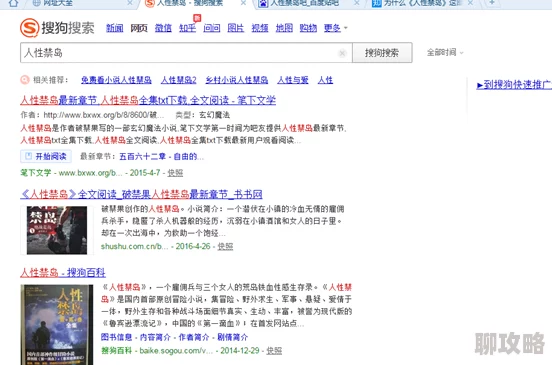
Task: Open the 微信 search category
Action: point(163,28)
